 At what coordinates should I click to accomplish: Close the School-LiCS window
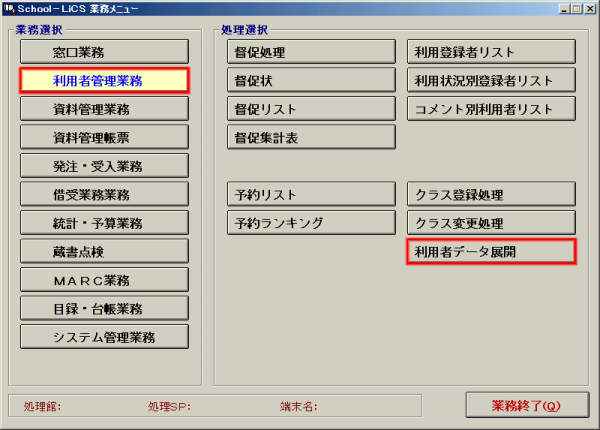tap(590, 9)
